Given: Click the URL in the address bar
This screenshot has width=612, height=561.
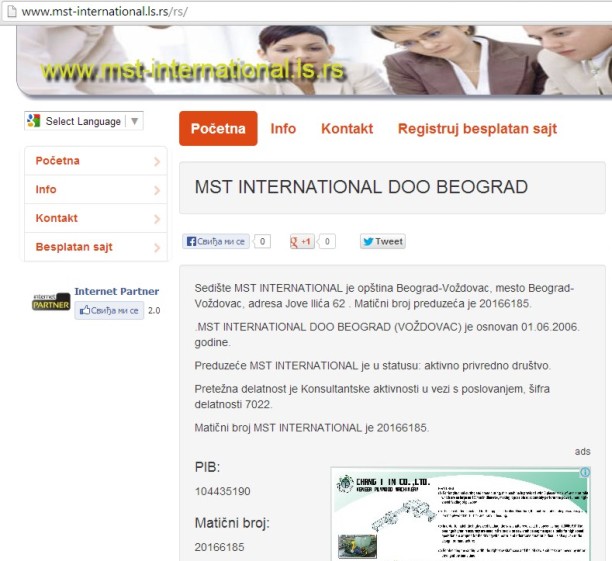Looking at the screenshot, I should pyautogui.click(x=104, y=11).
